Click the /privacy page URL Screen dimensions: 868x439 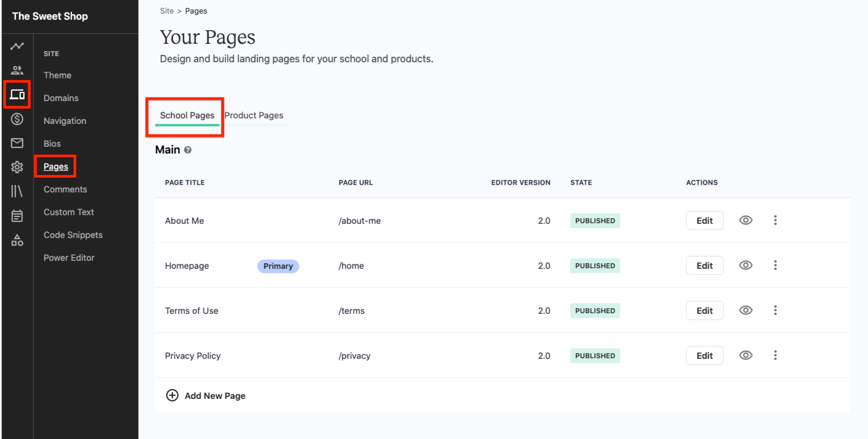tap(355, 356)
